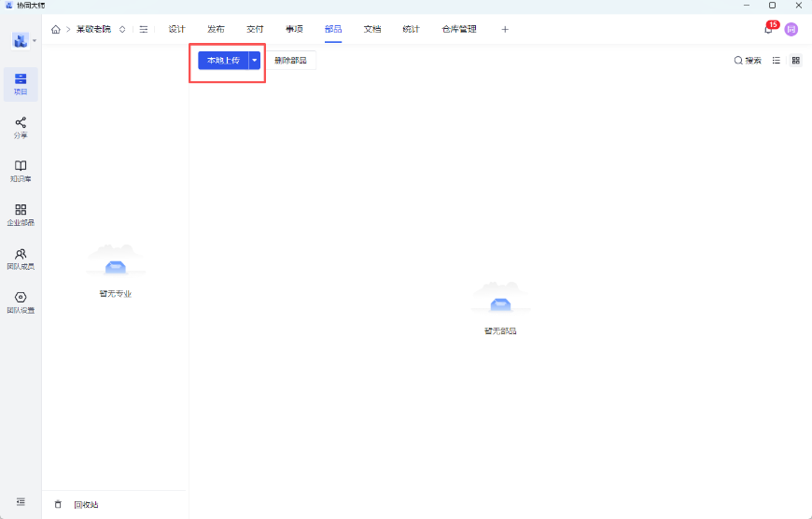Open 企业部品 in the sidebar

click(x=21, y=215)
